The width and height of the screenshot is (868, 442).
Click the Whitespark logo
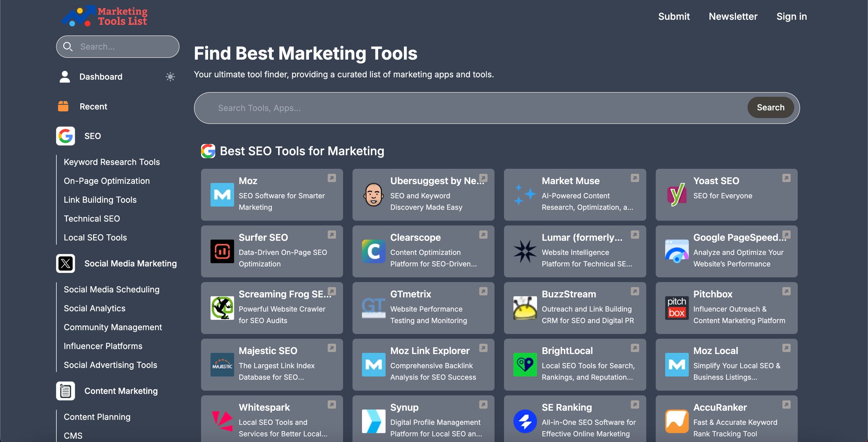pos(222,422)
